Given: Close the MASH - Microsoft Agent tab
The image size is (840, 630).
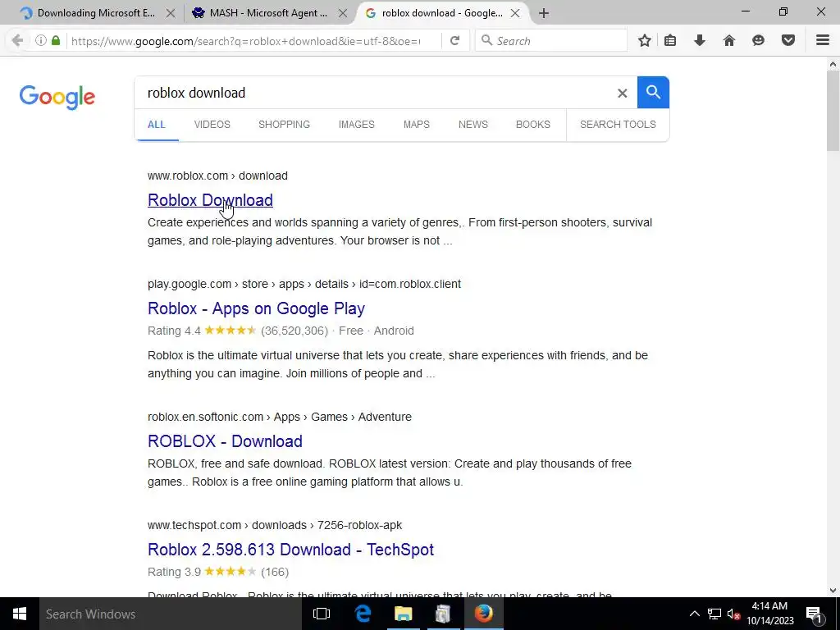Looking at the screenshot, I should pyautogui.click(x=343, y=13).
